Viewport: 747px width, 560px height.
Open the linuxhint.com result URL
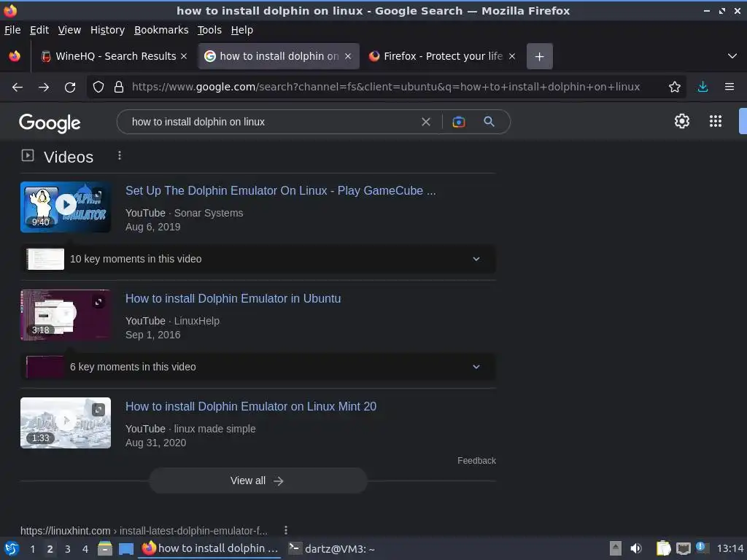click(x=144, y=531)
